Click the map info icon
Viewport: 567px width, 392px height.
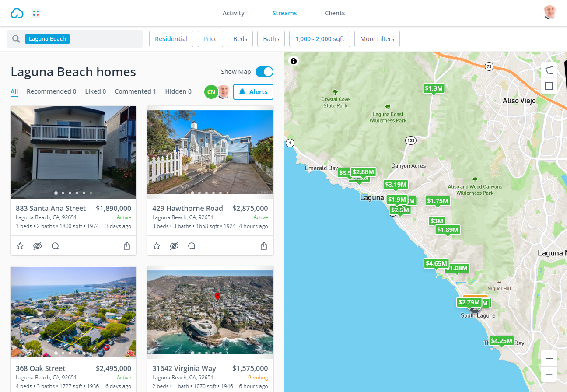[x=294, y=61]
